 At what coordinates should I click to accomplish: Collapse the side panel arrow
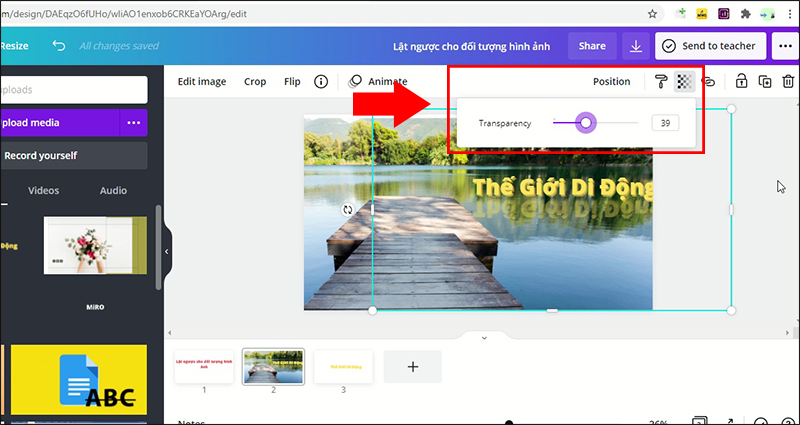coord(166,252)
